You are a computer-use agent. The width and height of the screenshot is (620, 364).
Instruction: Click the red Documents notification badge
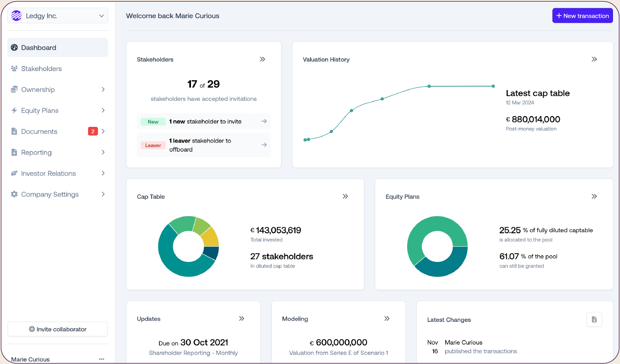pyautogui.click(x=93, y=131)
